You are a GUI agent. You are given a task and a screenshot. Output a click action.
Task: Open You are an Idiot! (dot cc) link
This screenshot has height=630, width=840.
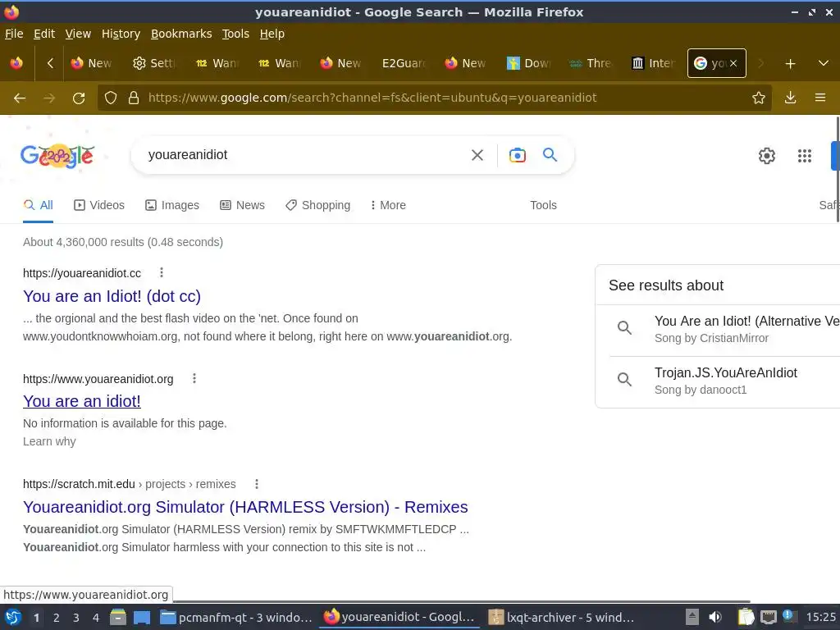[112, 296]
